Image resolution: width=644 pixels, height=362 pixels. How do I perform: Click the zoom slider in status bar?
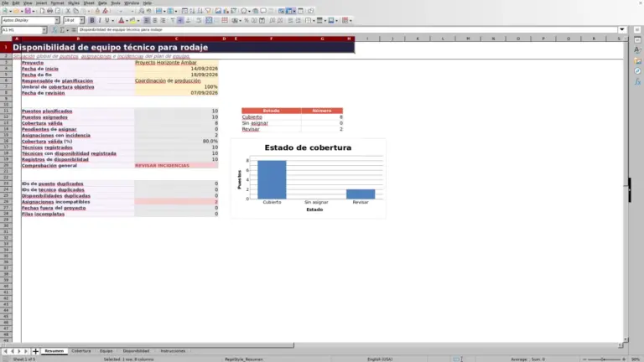click(x=604, y=359)
